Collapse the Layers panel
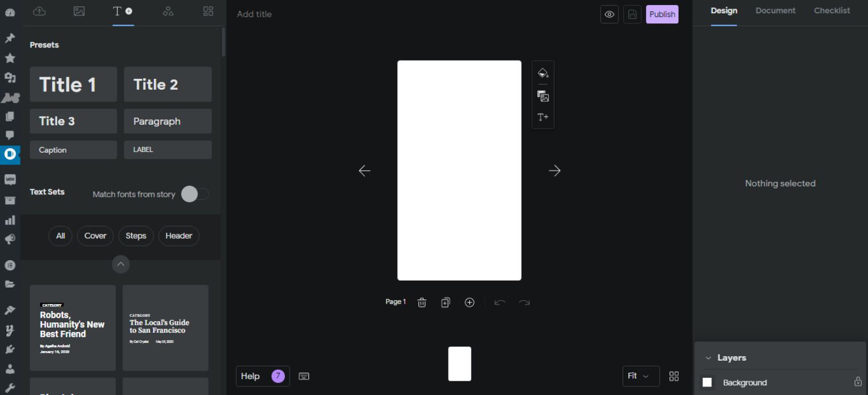 tap(709, 357)
